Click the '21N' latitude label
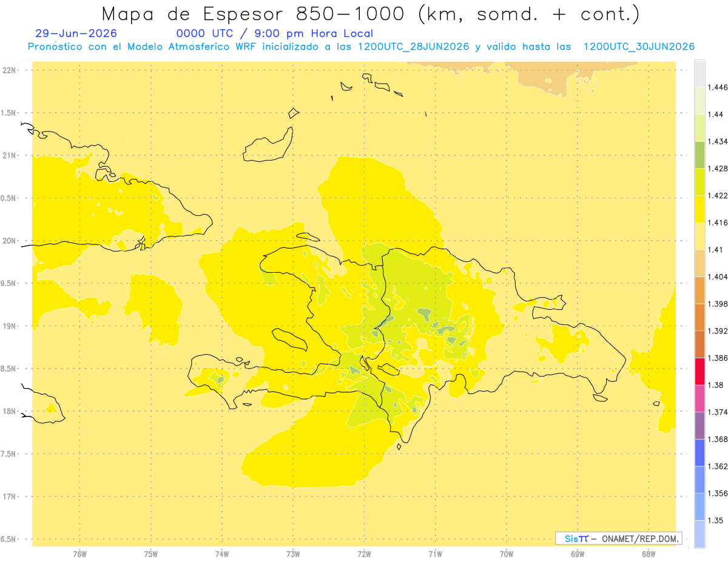This screenshot has height=562, width=728. click(10, 155)
